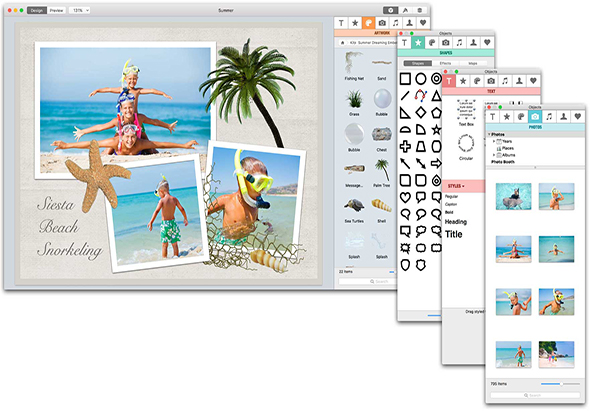Screen dimensions: 590x411
Task: Select the Grass artwork item
Action: pos(354,102)
